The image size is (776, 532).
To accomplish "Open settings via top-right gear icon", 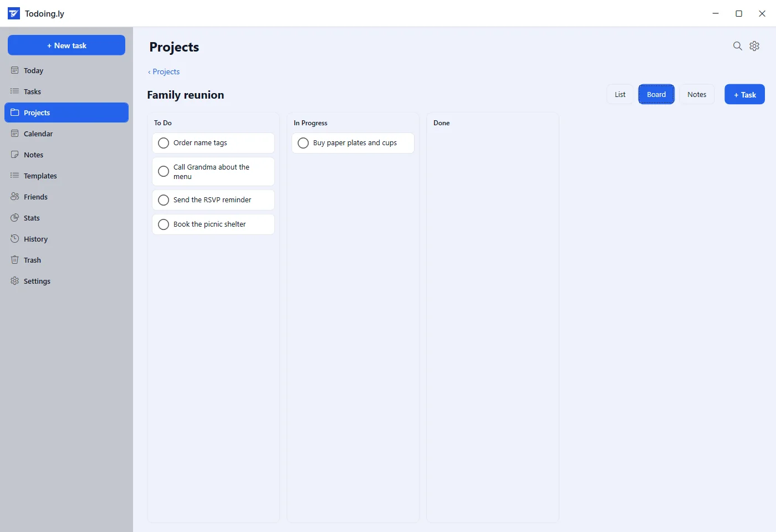I will coord(754,46).
